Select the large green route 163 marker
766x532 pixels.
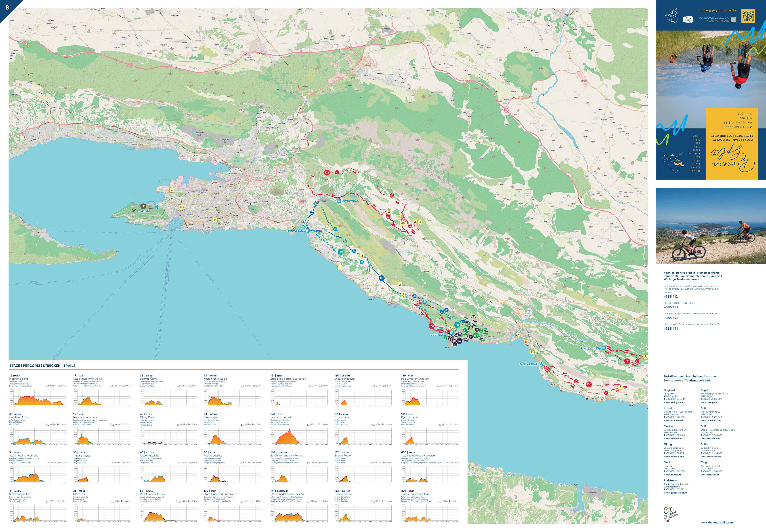click(475, 335)
